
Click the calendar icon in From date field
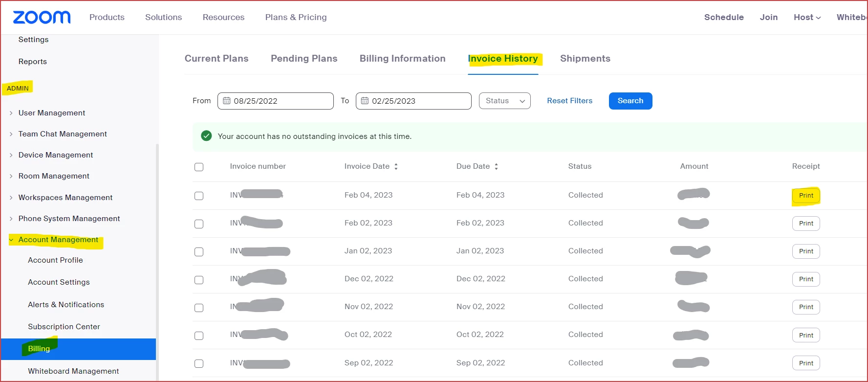pos(227,101)
